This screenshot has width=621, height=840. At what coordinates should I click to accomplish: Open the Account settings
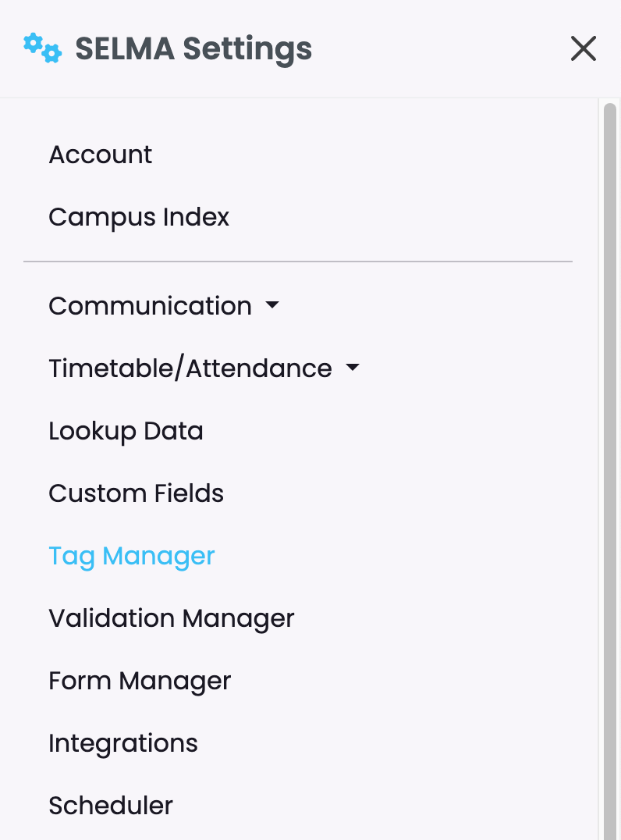pyautogui.click(x=100, y=155)
